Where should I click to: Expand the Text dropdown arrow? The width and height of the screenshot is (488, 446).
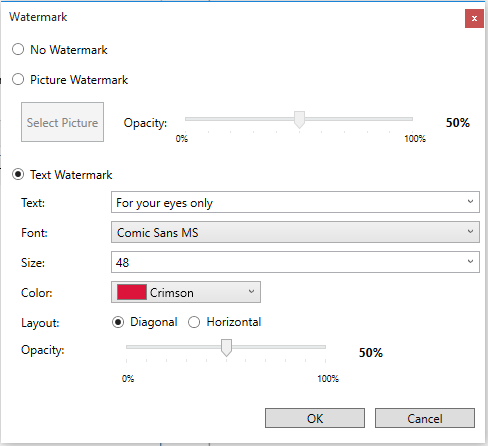coord(470,202)
